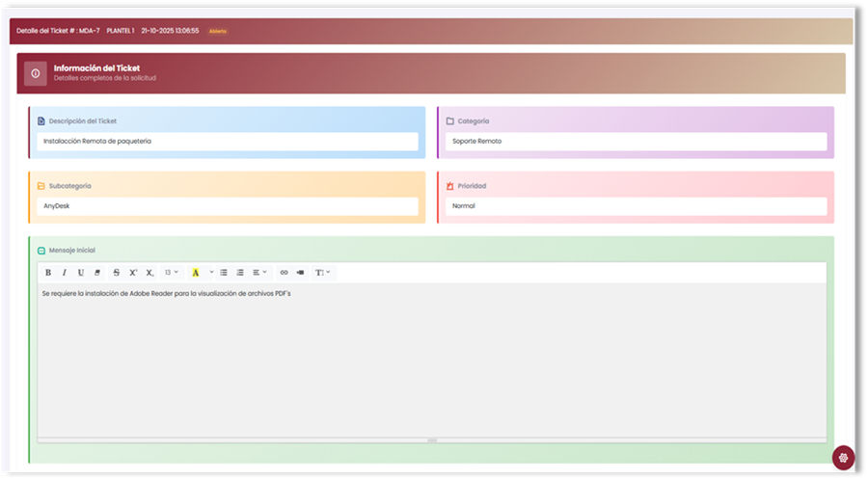Toggle bold formatting in message editor
Viewport: 868px width, 480px height.
pos(48,273)
